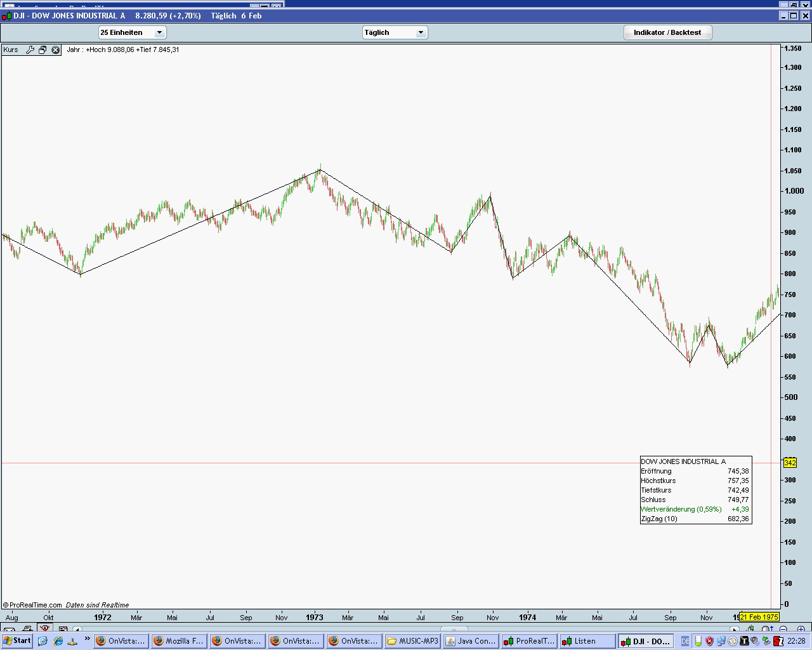
Task: Close the Kurs panel with its X icon
Action: [x=55, y=50]
